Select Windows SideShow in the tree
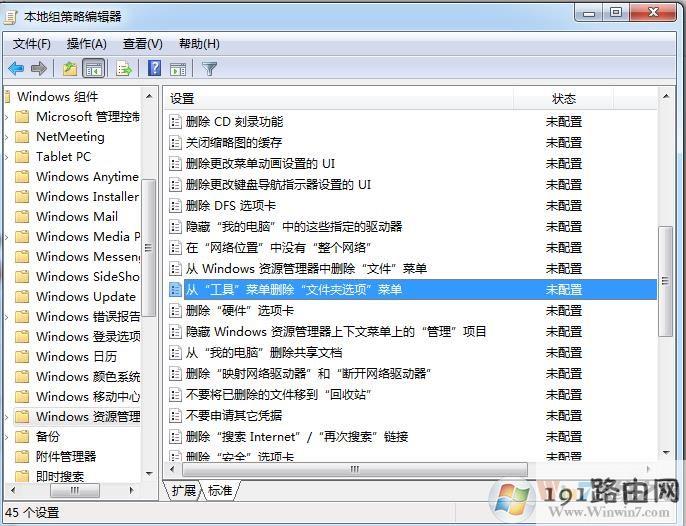This screenshot has height=526, width=686. (x=88, y=277)
